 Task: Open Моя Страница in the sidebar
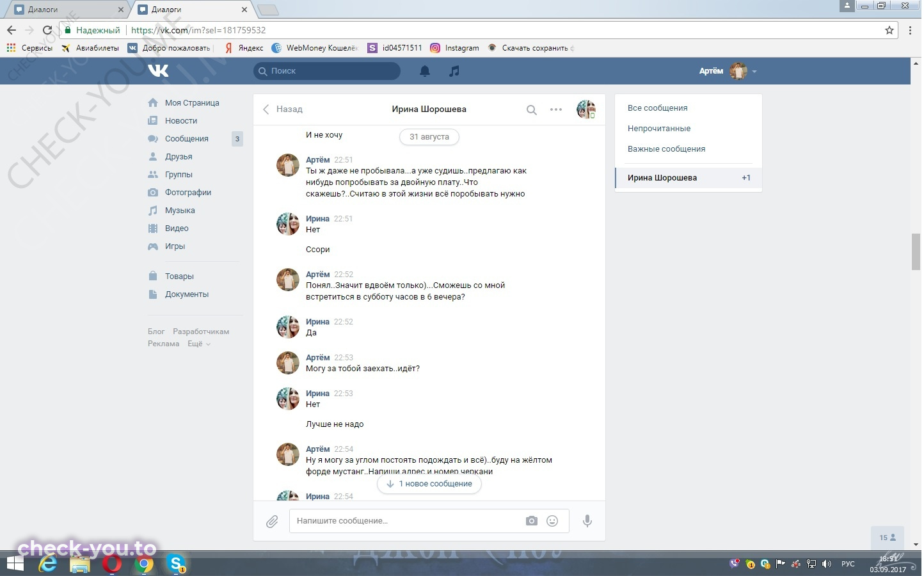(184, 103)
